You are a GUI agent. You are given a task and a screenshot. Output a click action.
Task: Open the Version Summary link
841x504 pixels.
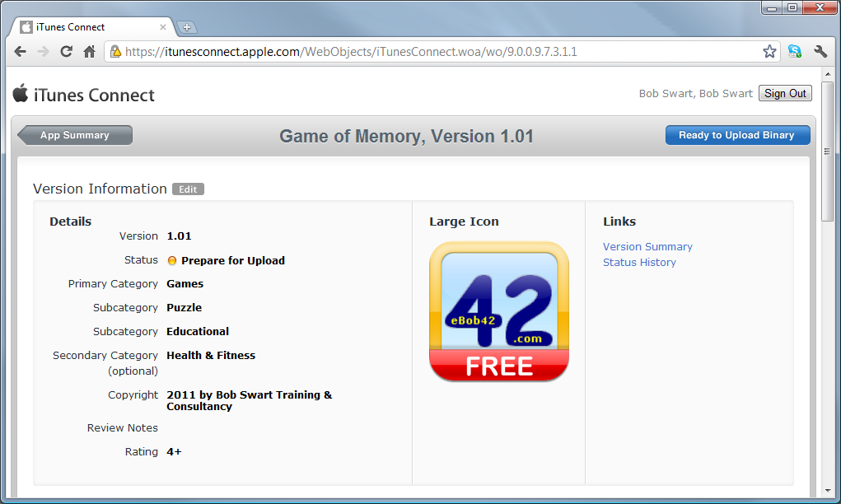coord(647,246)
